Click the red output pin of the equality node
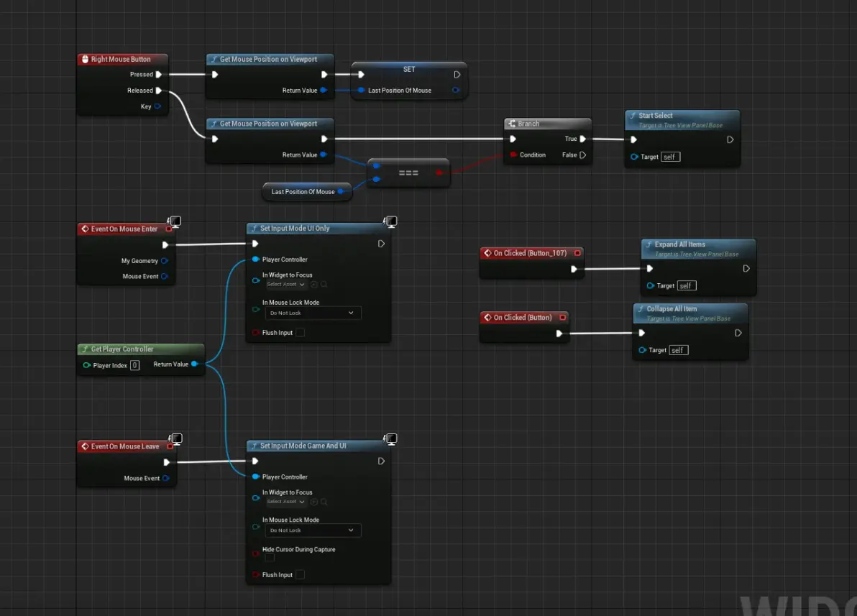The height and width of the screenshot is (616, 857). point(439,173)
